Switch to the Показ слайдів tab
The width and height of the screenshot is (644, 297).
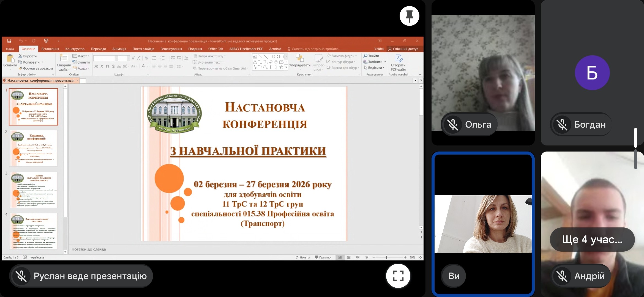[143, 49]
